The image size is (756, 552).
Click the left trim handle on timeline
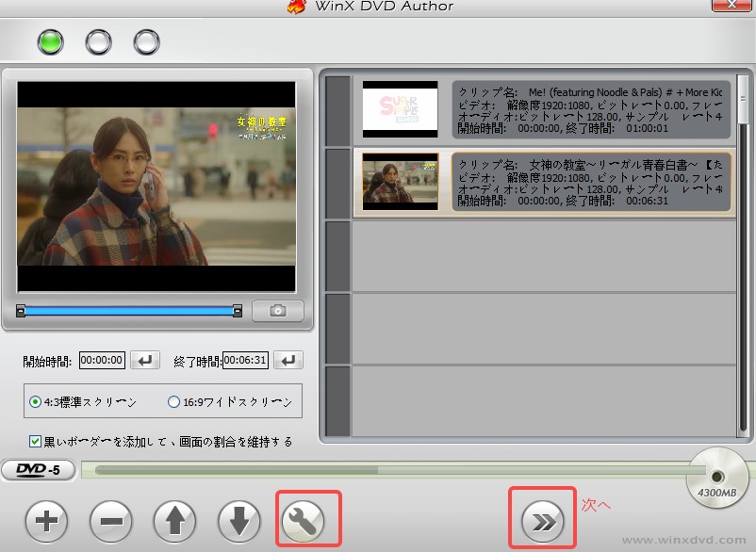(x=20, y=311)
